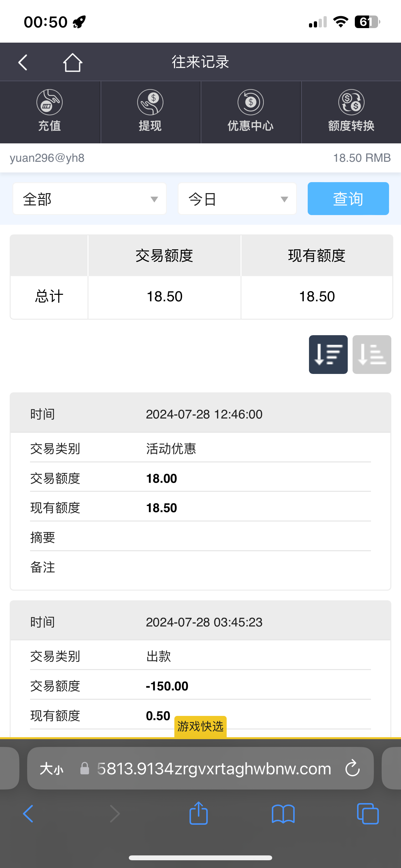Tap the back arrow in header
This screenshot has height=868, width=401.
coord(23,62)
